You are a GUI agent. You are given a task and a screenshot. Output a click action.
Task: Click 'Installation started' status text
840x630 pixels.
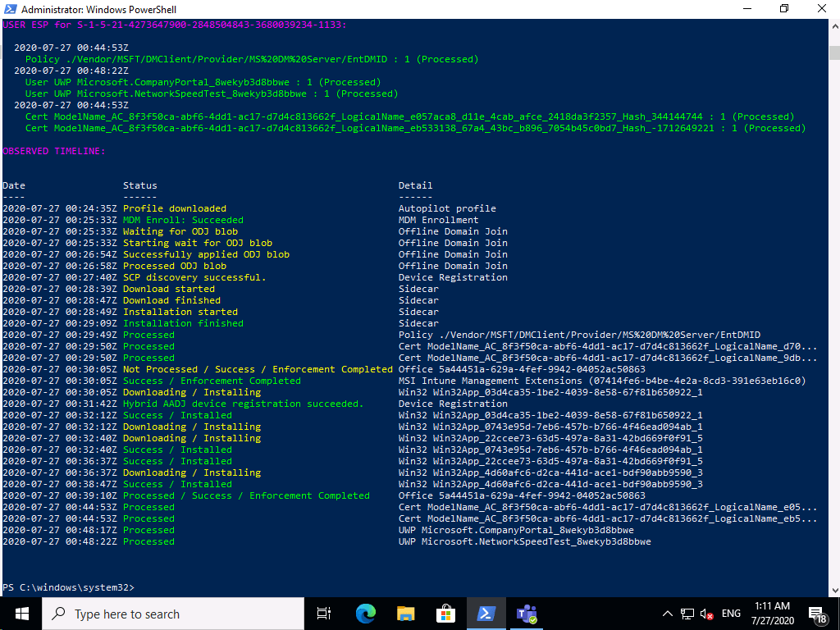pyautogui.click(x=180, y=312)
